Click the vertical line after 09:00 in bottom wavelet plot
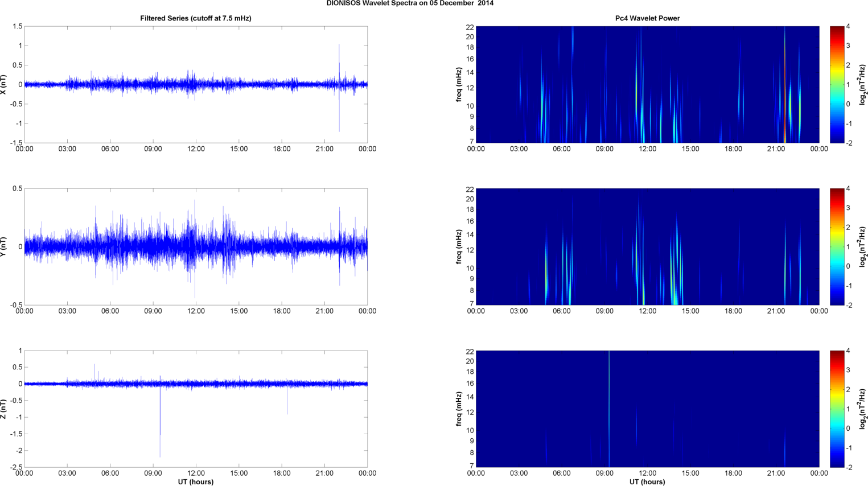 pos(609,409)
